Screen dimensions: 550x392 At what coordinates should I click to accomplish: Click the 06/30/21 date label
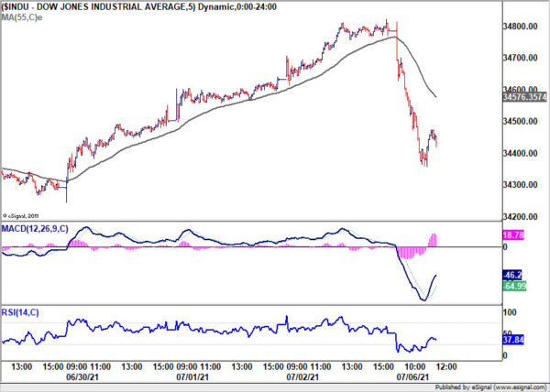pos(82,377)
